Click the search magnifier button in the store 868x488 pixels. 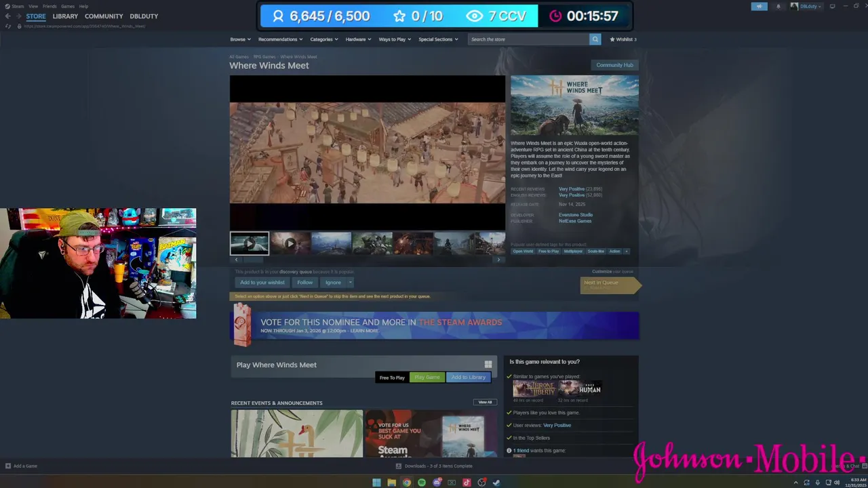595,39
